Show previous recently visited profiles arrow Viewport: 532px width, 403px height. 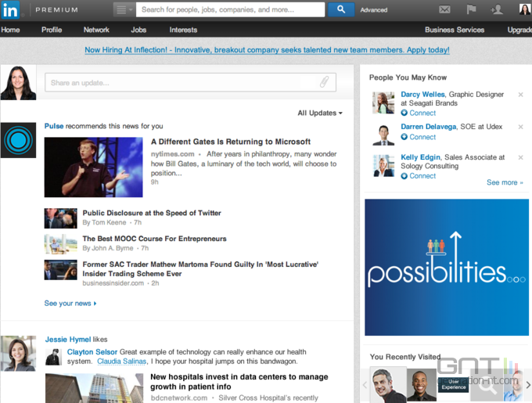click(365, 385)
